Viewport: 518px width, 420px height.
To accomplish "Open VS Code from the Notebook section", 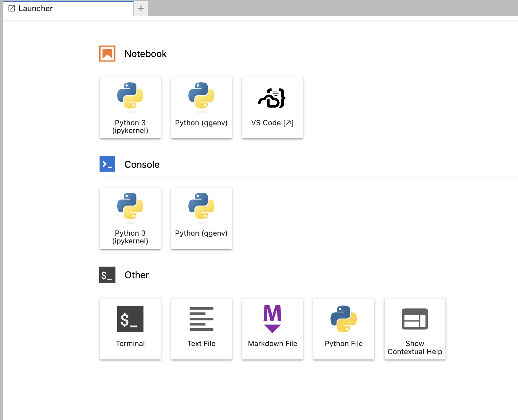I will click(272, 108).
